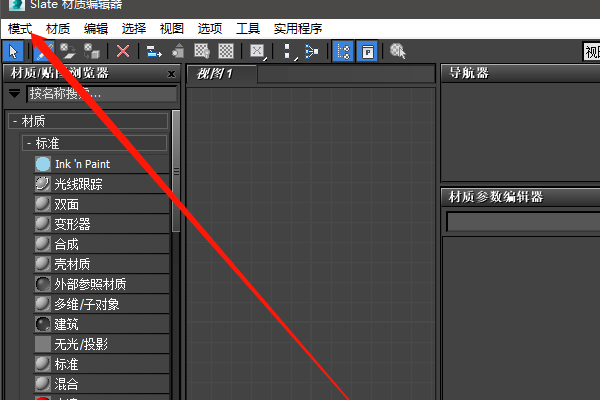Click Select by Material icon
The image size is (600, 400).
[x=398, y=51]
